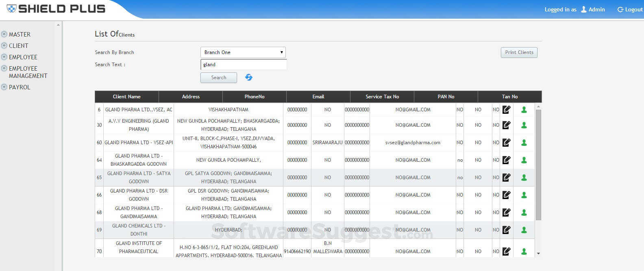This screenshot has width=644, height=271.
Task: Select the EMPLOYEE menu item
Action: click(23, 57)
